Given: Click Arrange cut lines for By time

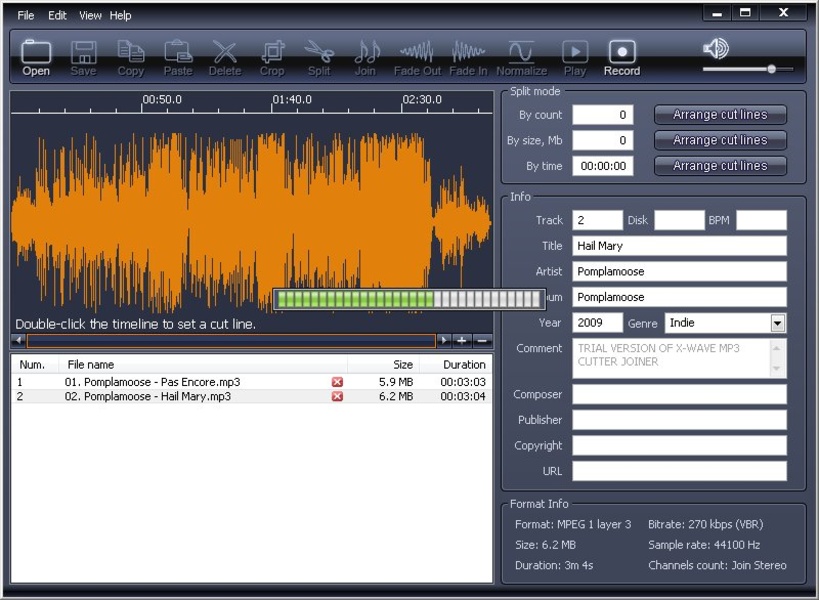Looking at the screenshot, I should point(720,166).
